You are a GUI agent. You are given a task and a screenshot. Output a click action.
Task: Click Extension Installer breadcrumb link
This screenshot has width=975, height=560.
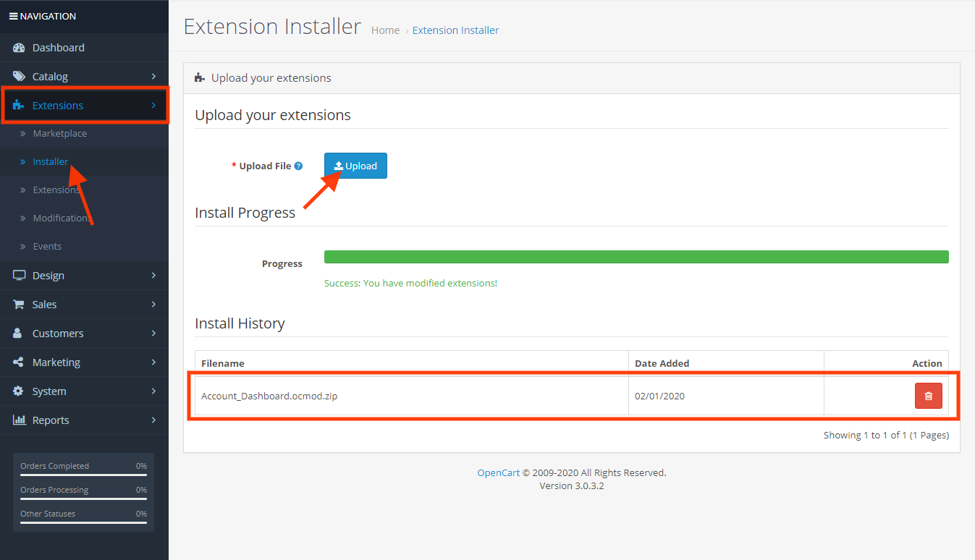point(455,30)
